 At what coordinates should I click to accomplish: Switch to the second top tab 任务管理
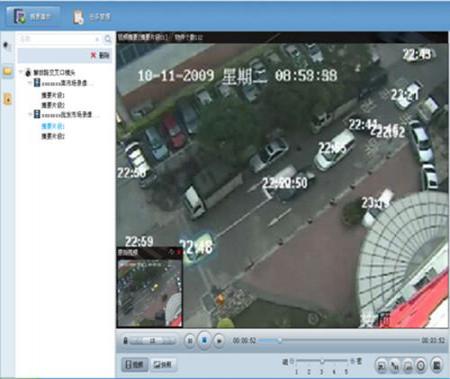tap(92, 17)
